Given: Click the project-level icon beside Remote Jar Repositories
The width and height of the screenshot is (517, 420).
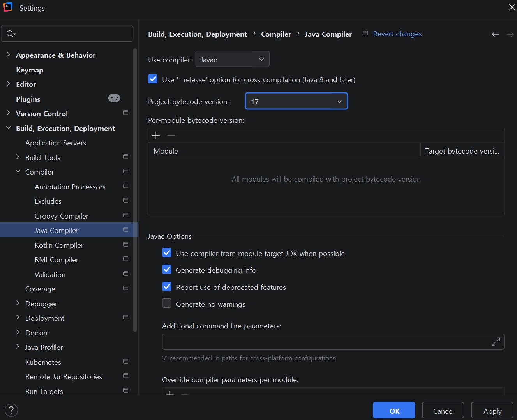Looking at the screenshot, I should pos(125,376).
